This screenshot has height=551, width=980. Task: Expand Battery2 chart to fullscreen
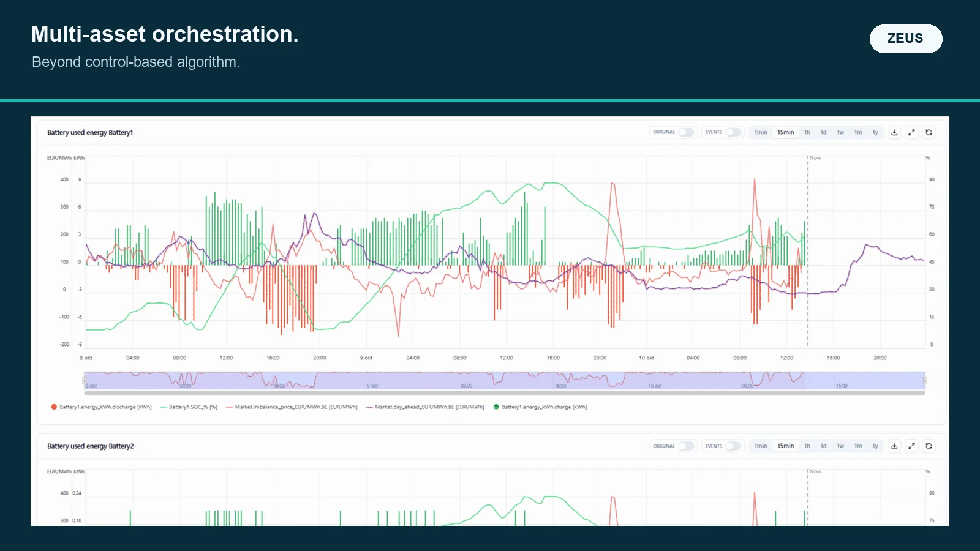[911, 446]
